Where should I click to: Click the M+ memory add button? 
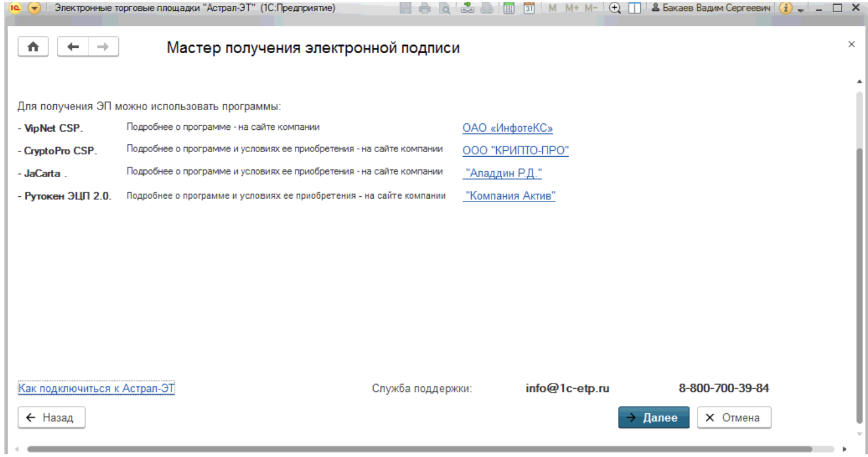pyautogui.click(x=572, y=8)
